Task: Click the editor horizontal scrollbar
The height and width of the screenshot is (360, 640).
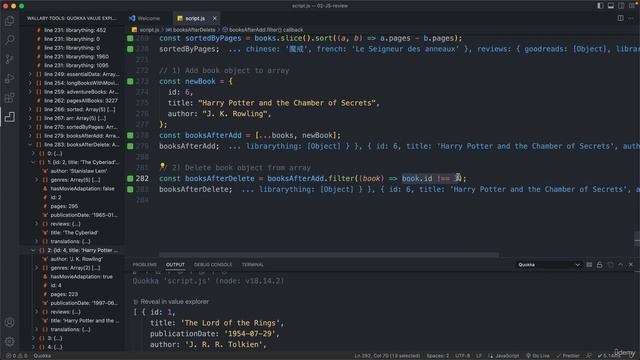Action: coord(329,255)
